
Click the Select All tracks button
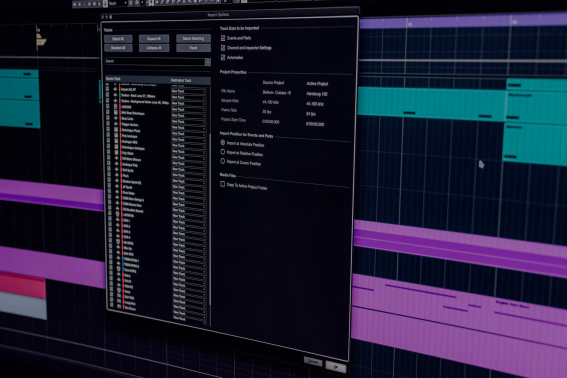point(118,39)
